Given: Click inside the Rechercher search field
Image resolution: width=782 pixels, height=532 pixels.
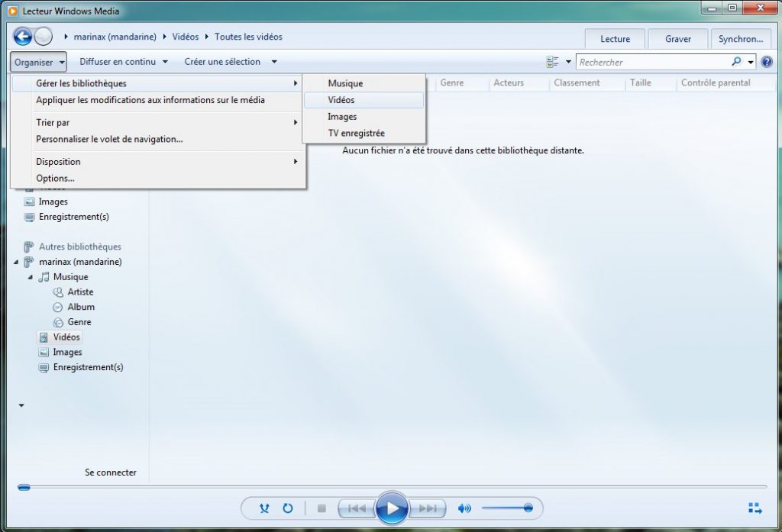Looking at the screenshot, I should pyautogui.click(x=654, y=62).
